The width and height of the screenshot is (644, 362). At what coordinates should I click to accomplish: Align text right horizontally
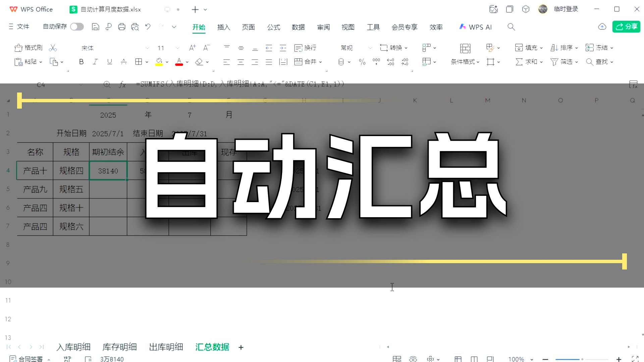(255, 62)
